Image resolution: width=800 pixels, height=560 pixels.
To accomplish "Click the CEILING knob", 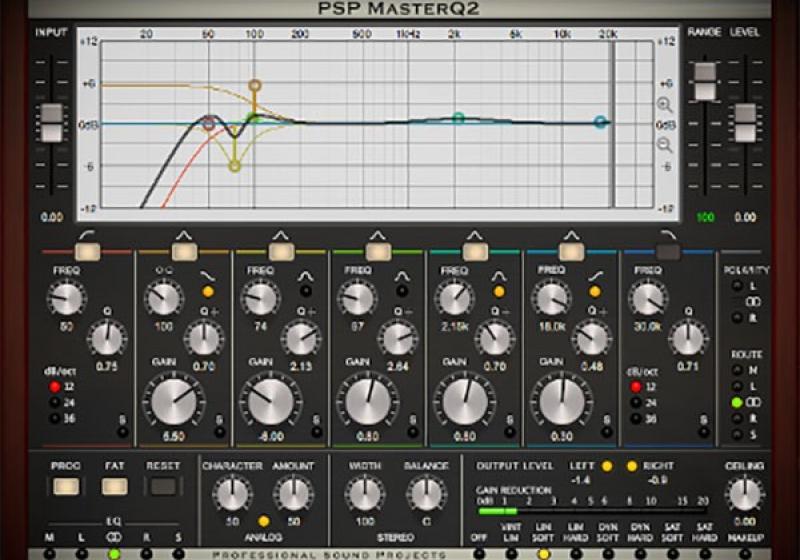I will pos(744,494).
